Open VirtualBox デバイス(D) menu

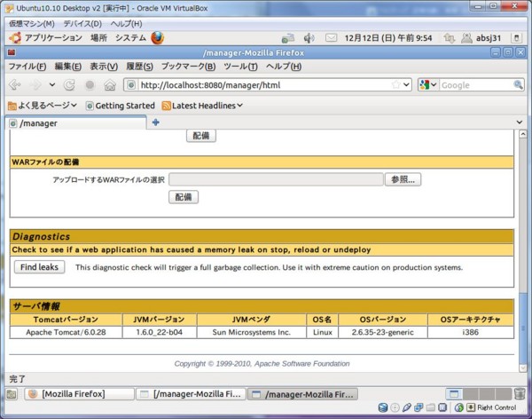tap(82, 23)
